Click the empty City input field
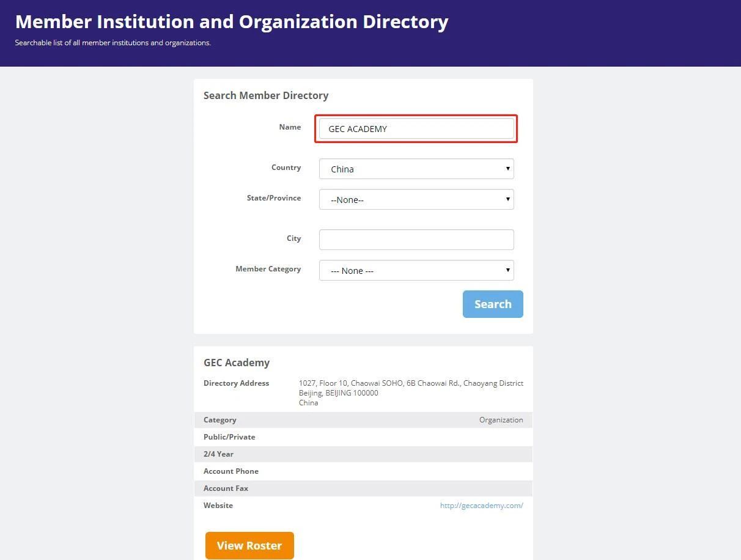Viewport: 741px width, 560px height. [x=416, y=240]
